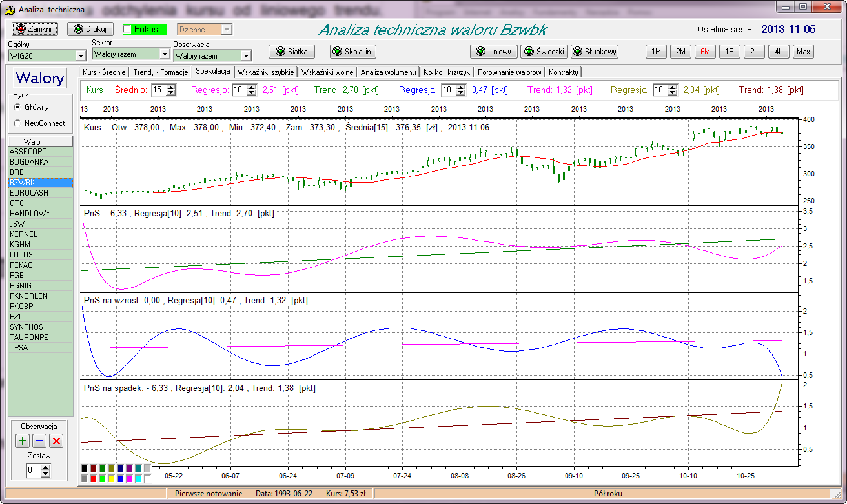Pick the maroon color swatch

(94, 469)
